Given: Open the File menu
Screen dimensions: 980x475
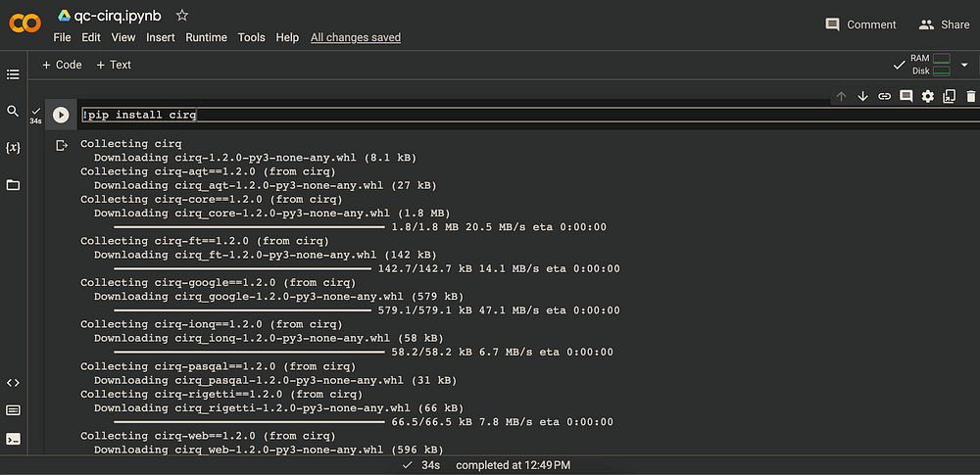Looking at the screenshot, I should (x=62, y=37).
